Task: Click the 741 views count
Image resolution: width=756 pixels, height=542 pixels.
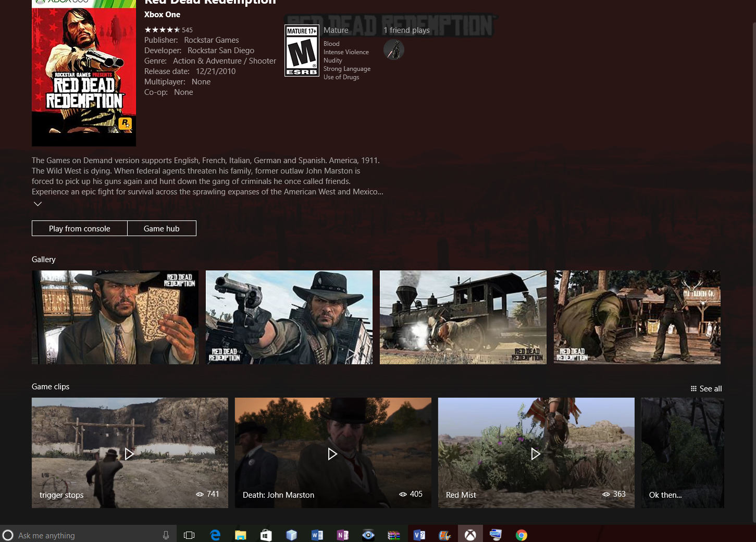Action: point(208,494)
